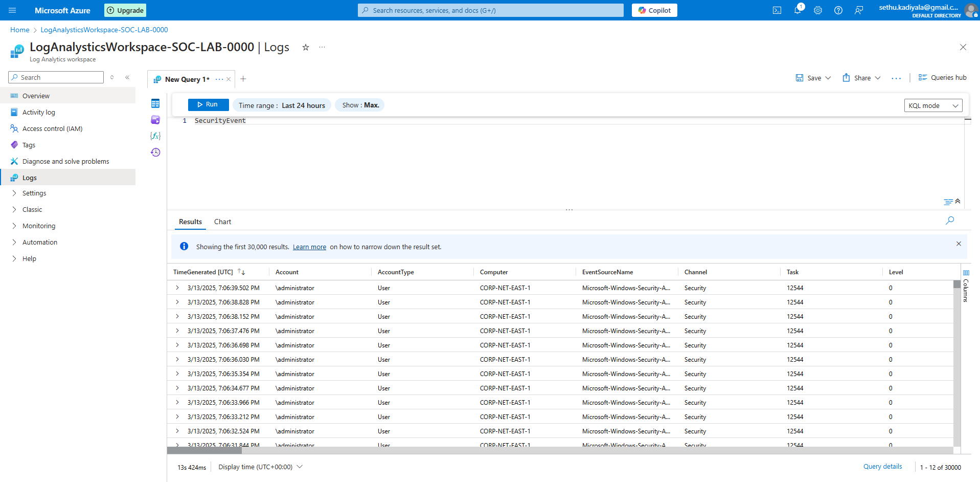Select the New Query 1 tab
The height and width of the screenshot is (482, 980).
click(187, 79)
